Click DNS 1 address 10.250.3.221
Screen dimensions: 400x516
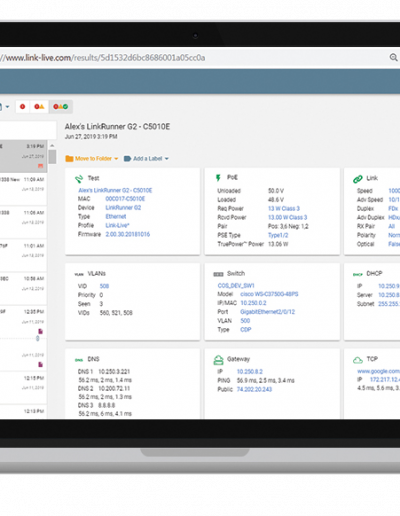114,372
